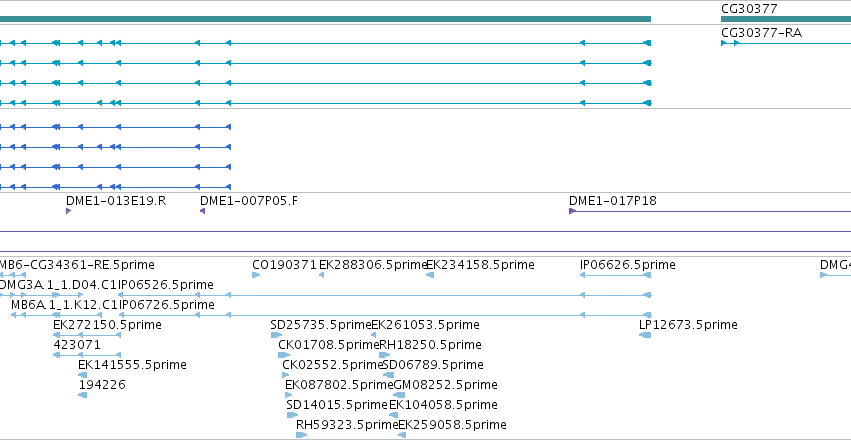Click the SD14015.5prime arrow glyph

292,415
